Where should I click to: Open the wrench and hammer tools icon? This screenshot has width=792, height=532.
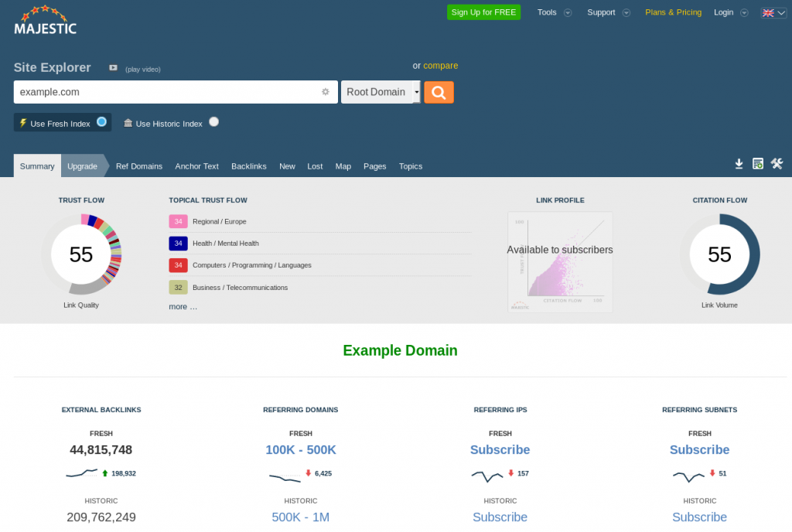tap(777, 163)
